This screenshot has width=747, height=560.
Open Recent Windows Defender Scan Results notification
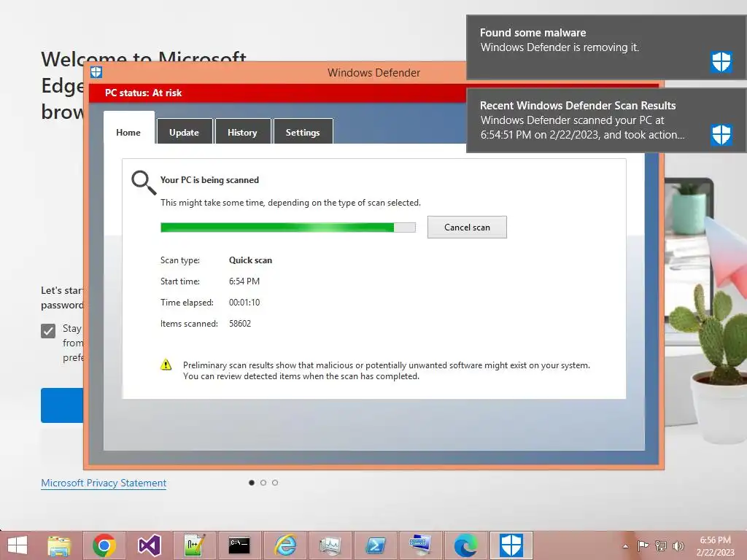pos(606,120)
